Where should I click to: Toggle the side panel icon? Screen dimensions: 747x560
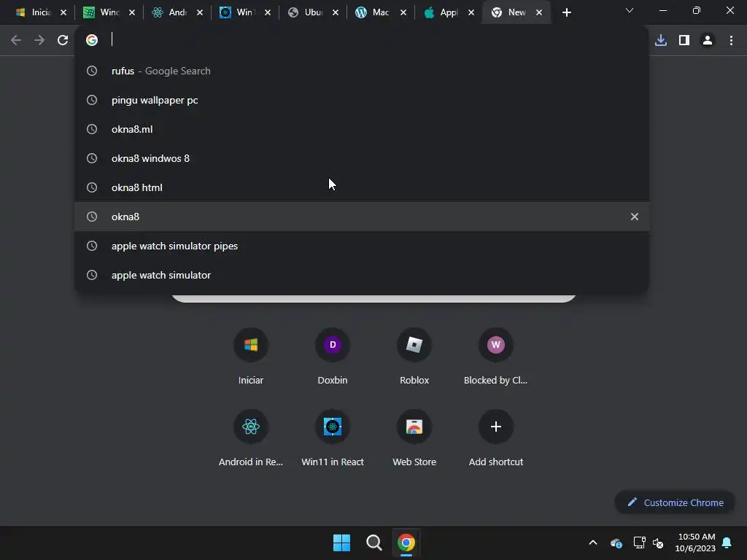click(x=684, y=40)
